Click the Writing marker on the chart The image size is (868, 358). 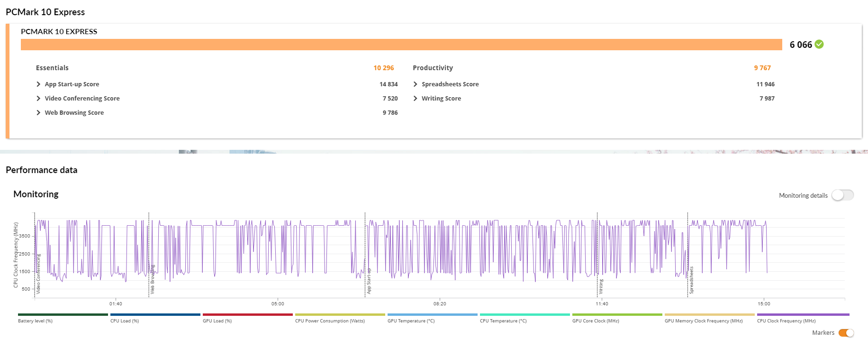[x=601, y=286]
